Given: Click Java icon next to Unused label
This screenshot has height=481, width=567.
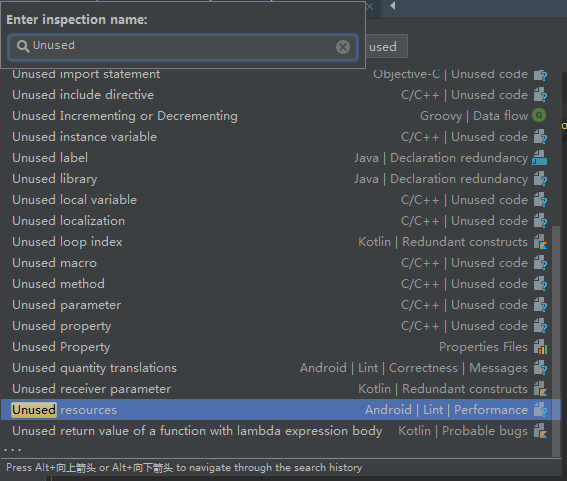Looking at the screenshot, I should coord(540,158).
